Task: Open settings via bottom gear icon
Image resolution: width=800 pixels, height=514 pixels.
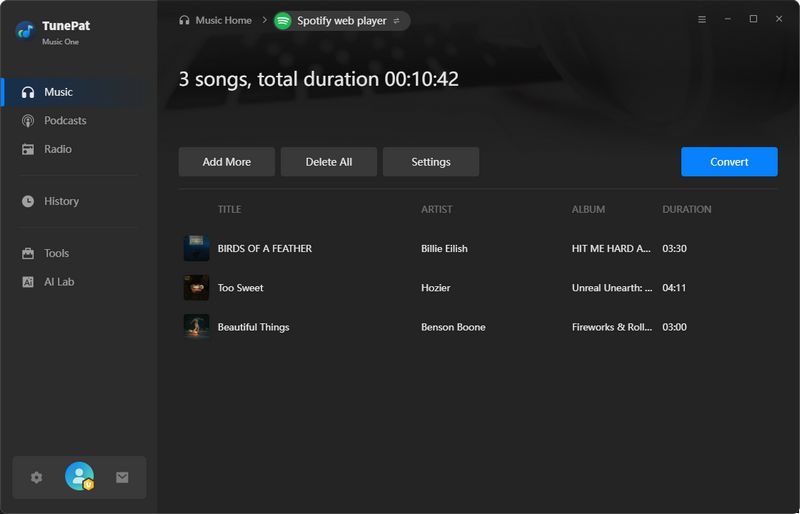Action: point(36,477)
